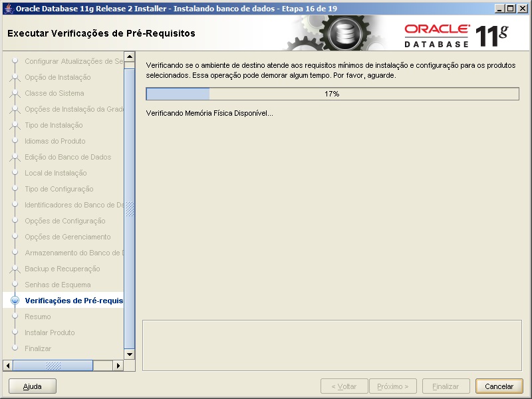The image size is (532, 399).
Task: Click the up arrow of sidebar scrollbar
Action: [x=130, y=57]
